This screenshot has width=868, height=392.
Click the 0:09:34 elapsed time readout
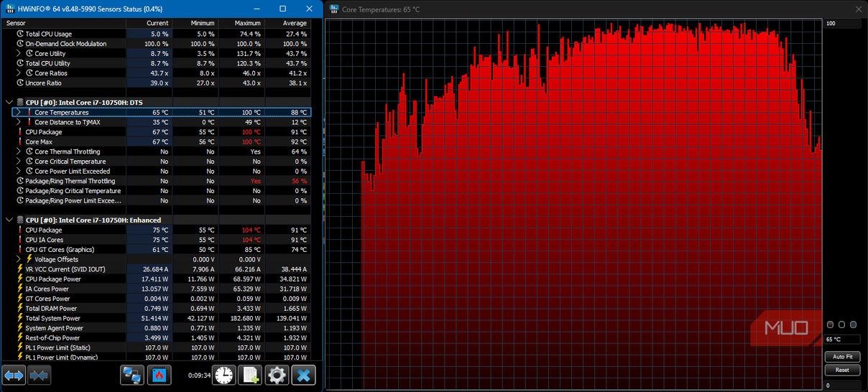[x=199, y=375]
